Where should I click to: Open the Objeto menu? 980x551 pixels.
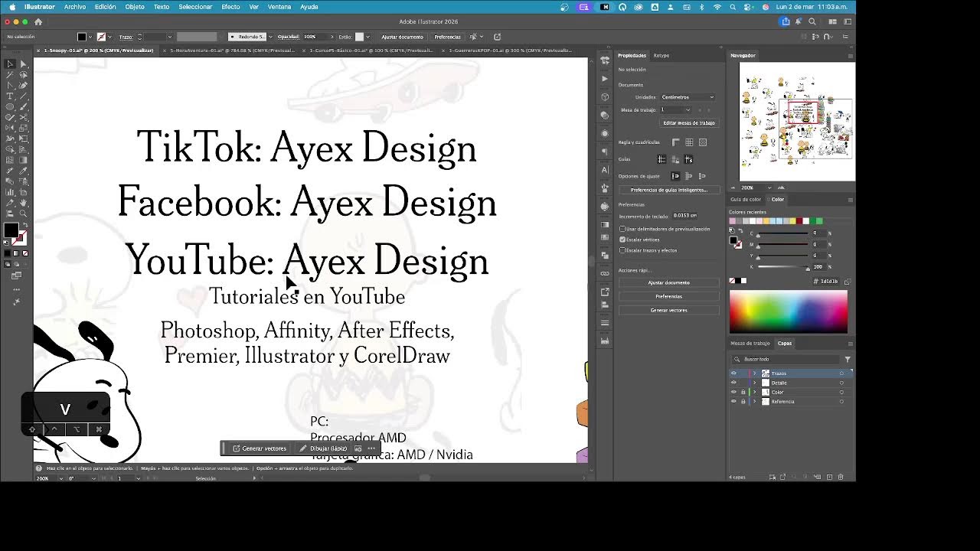point(135,7)
